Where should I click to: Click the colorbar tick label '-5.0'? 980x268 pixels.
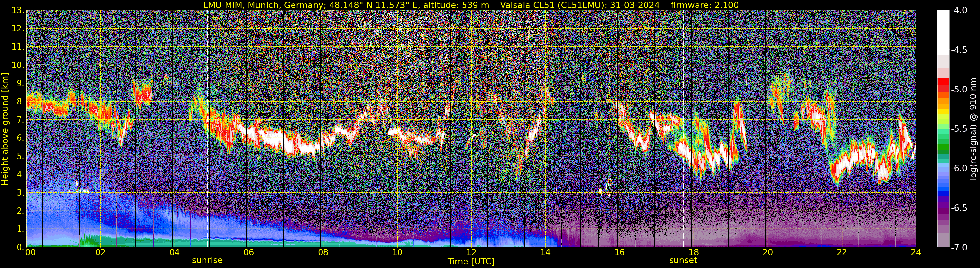click(x=959, y=90)
